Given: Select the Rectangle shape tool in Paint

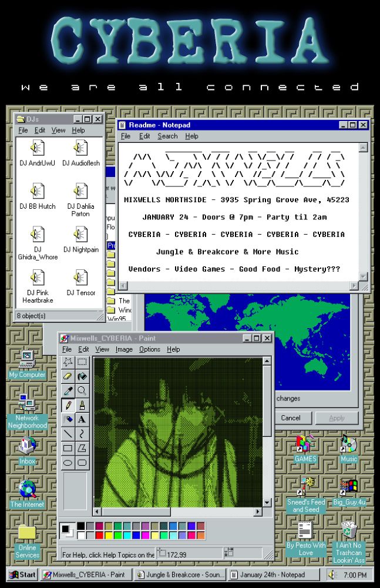Looking at the screenshot, I should tap(68, 448).
